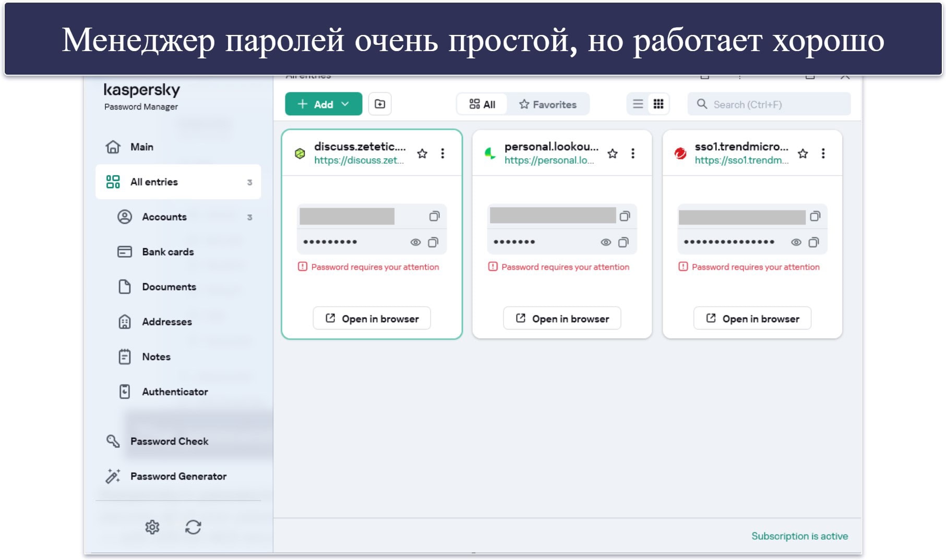Reveal password of personal.lookout entry

(606, 242)
